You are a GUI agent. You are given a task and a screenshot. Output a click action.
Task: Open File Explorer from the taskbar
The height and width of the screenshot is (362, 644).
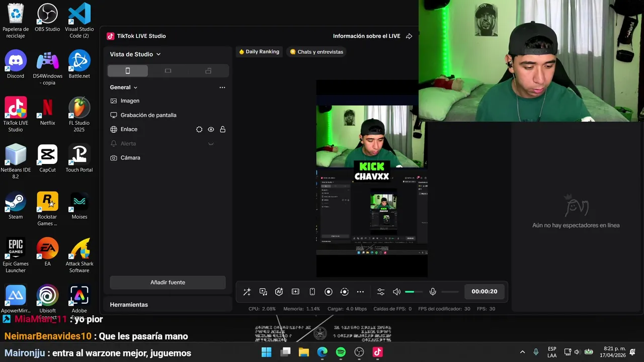click(x=304, y=352)
